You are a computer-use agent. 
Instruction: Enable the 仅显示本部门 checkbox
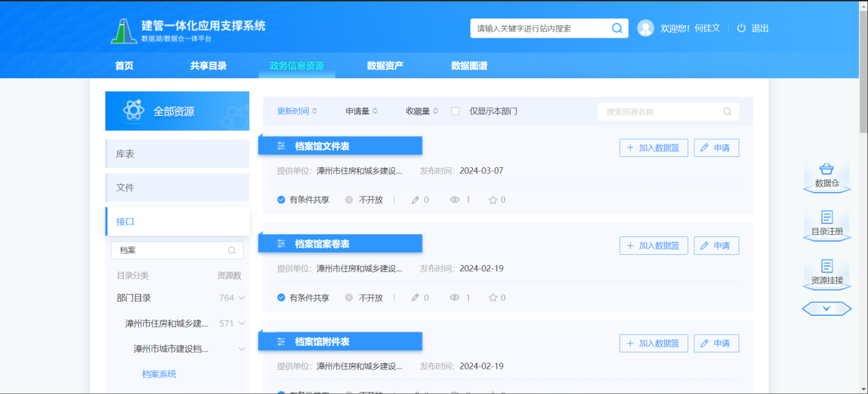click(455, 111)
